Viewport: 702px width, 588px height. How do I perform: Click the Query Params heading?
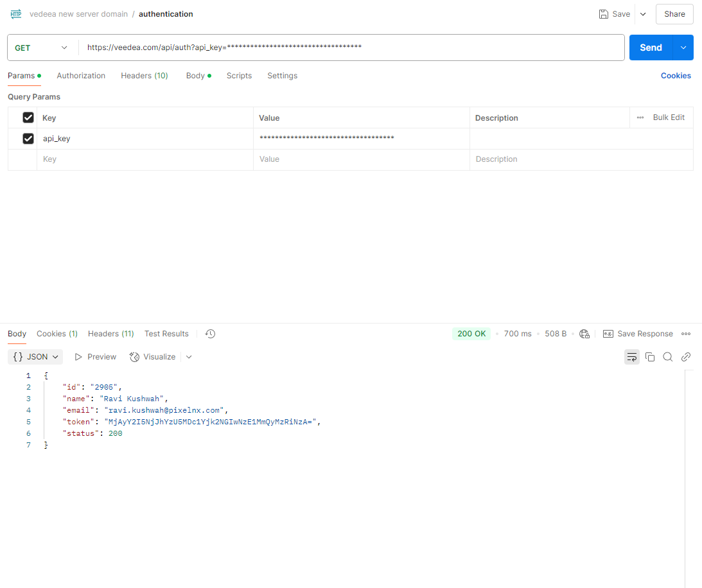(x=34, y=97)
